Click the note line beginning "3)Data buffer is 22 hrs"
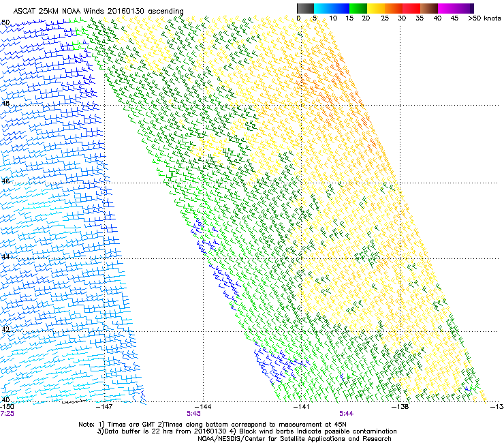504x443 pixels. pos(247,431)
